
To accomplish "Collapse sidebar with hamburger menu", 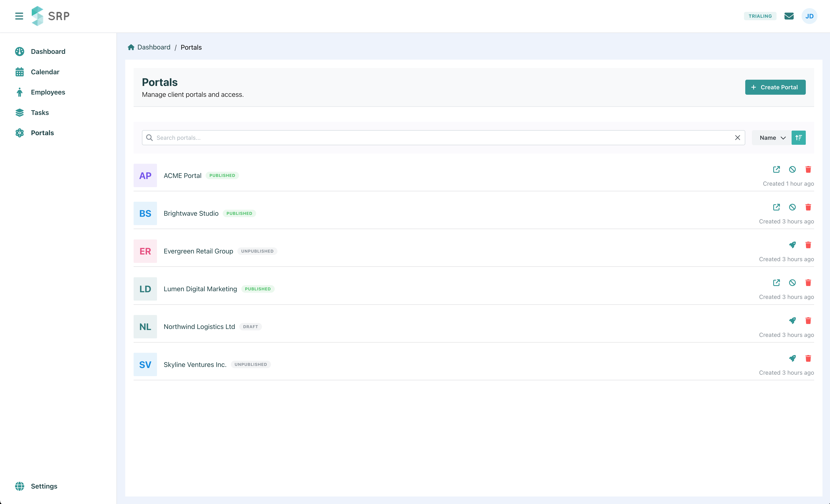I will click(19, 16).
